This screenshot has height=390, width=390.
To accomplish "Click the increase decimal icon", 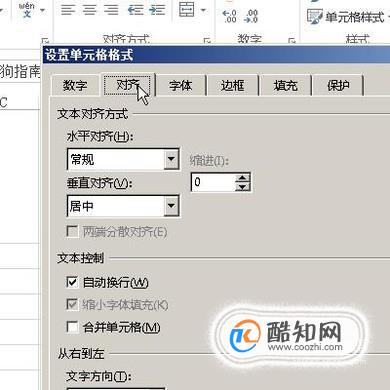I will (229, 16).
